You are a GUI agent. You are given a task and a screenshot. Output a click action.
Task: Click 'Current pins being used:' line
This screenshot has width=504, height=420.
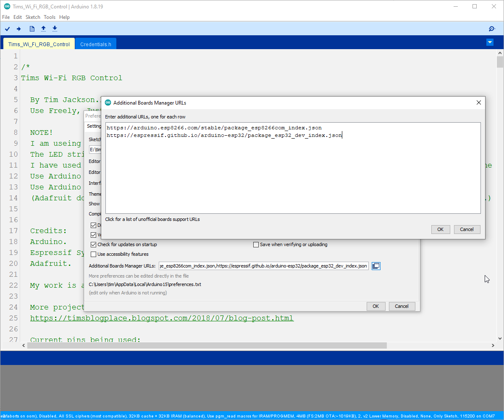coord(85,339)
